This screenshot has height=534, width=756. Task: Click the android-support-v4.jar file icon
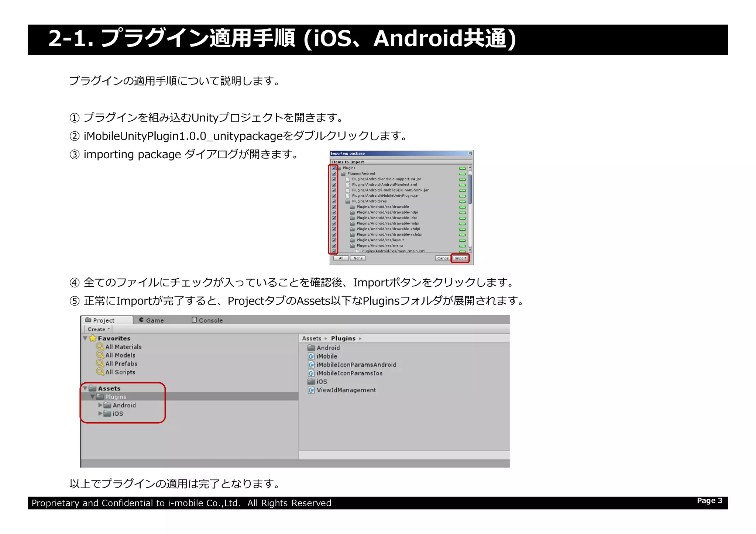pos(348,179)
